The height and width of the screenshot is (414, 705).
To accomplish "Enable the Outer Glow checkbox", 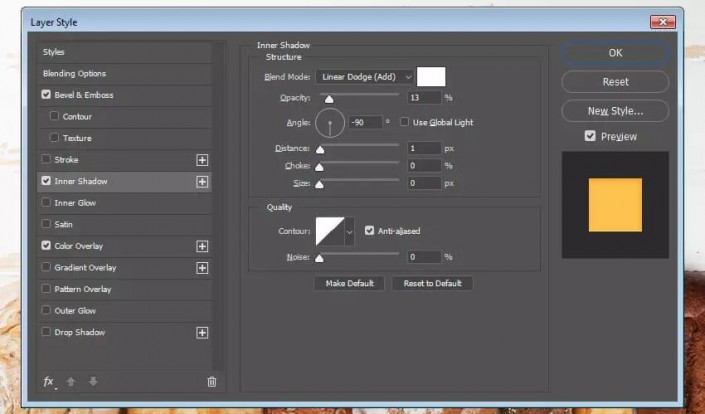I will [46, 310].
